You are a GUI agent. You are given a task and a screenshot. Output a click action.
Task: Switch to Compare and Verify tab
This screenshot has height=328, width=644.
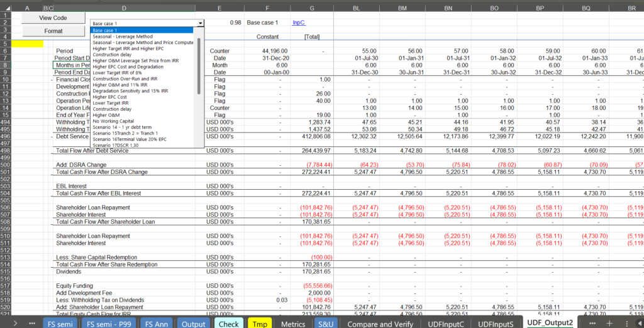pos(380,324)
